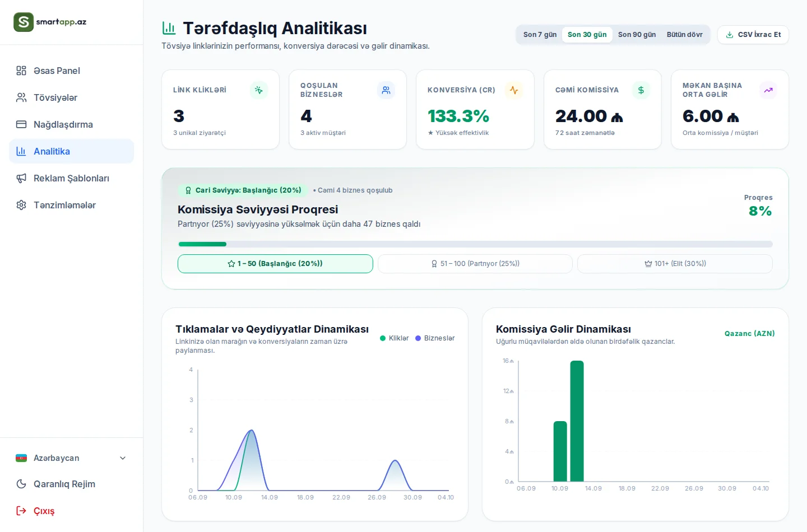This screenshot has height=532, width=807.
Task: Toggle Qaranlıq Rejim dark mode
Action: (72, 484)
